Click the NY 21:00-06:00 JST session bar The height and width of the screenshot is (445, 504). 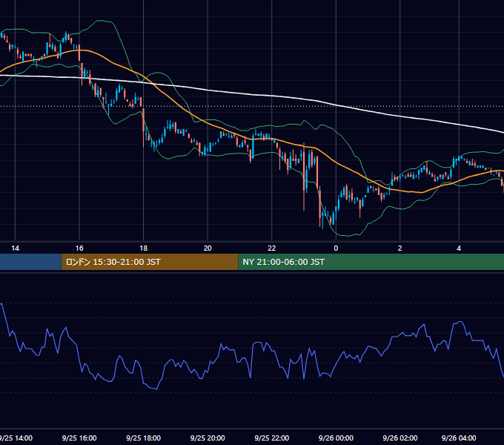371,262
